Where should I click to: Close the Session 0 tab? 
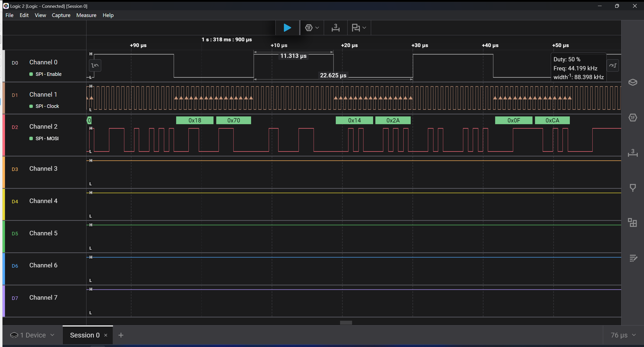click(x=106, y=335)
